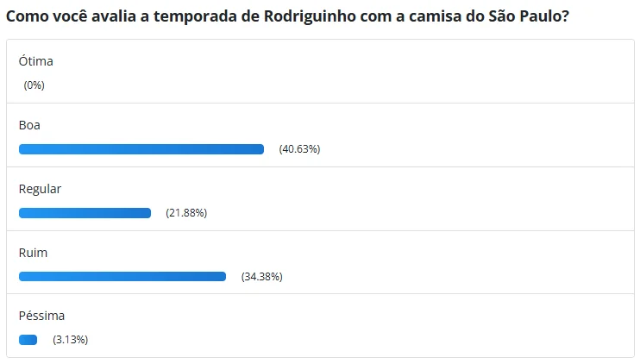Click the 34.38% percentage value
This screenshot has height=364, width=640.
[262, 277]
